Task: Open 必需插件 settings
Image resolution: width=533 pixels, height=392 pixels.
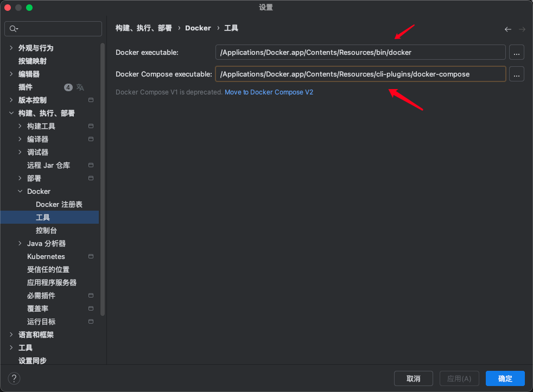Action: pos(41,295)
